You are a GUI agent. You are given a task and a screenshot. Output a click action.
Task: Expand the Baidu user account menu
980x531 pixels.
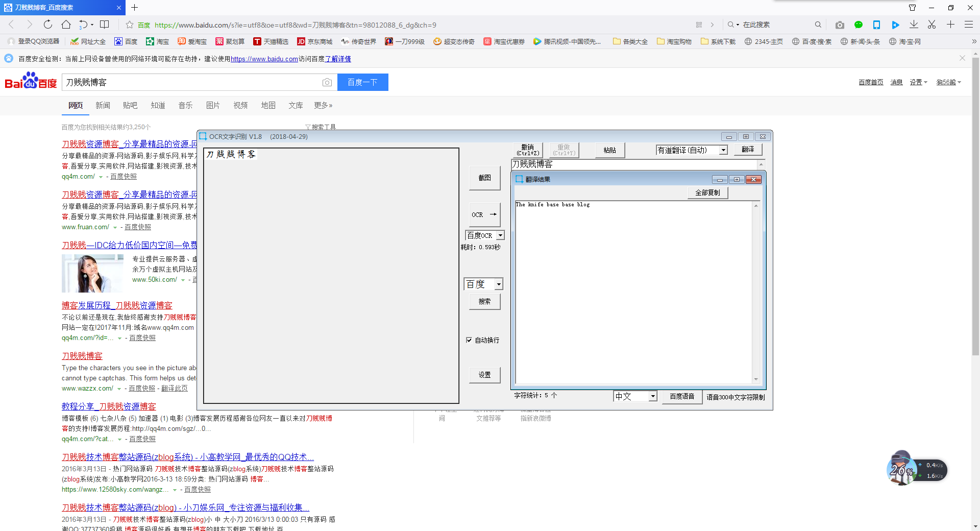click(x=948, y=82)
